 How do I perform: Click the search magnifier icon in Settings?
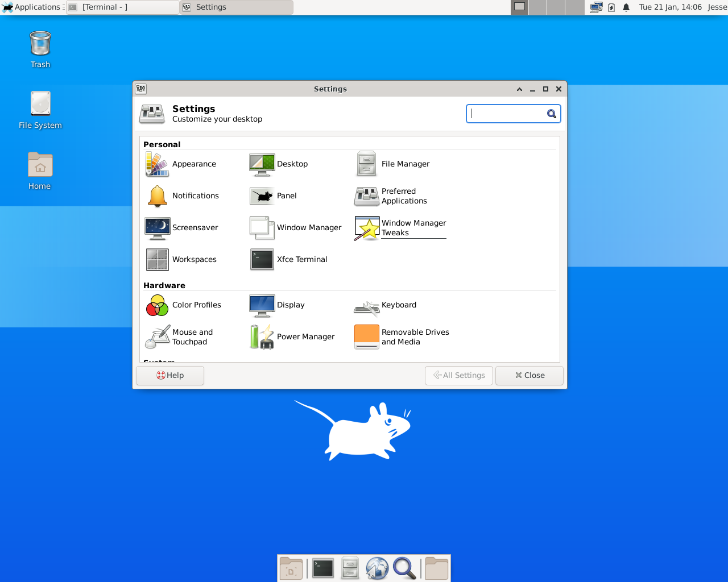pyautogui.click(x=551, y=114)
